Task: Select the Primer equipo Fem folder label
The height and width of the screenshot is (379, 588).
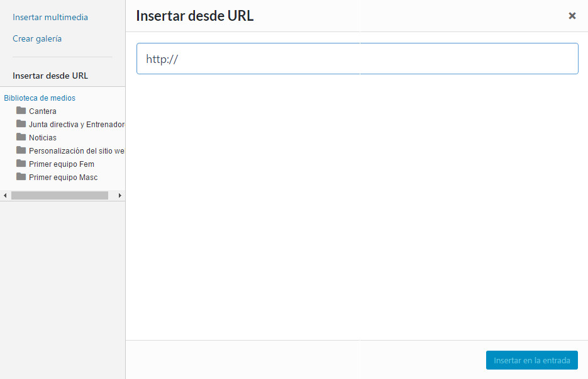Action: click(x=62, y=164)
